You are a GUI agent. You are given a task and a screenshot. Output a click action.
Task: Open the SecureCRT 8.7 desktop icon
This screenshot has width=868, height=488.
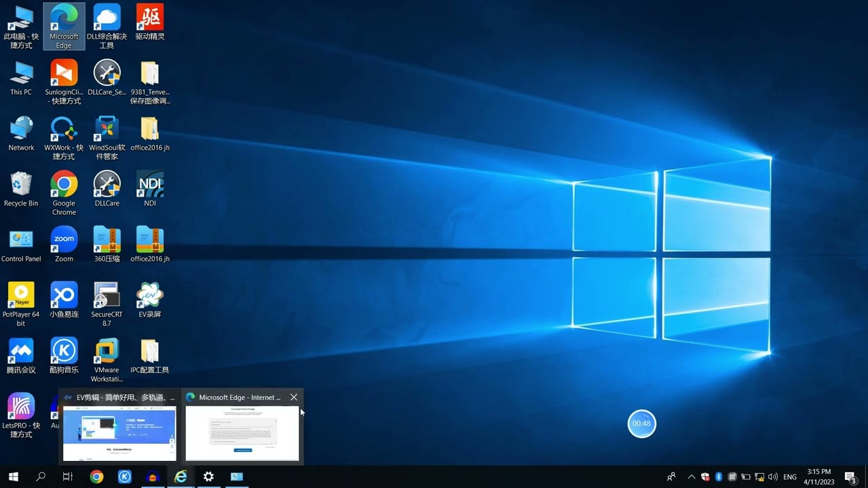pos(106,296)
